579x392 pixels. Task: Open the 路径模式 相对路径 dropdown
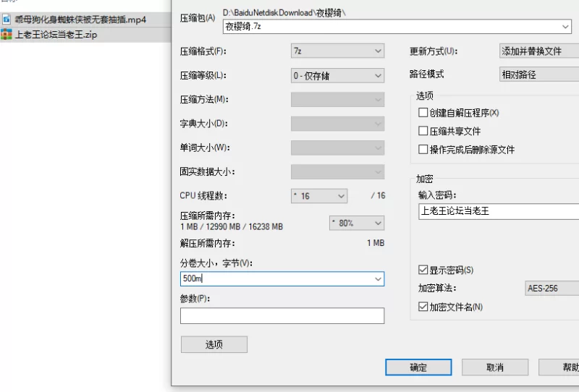pos(539,74)
